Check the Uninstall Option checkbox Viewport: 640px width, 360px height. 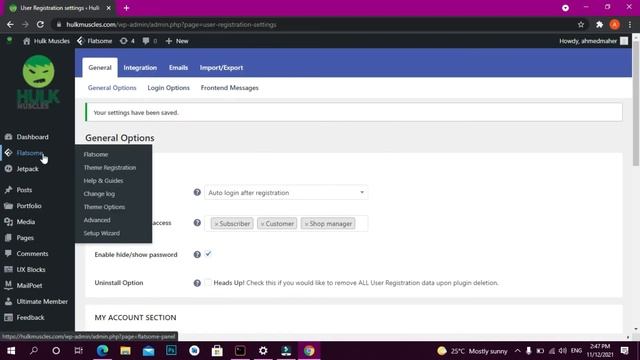[208, 282]
